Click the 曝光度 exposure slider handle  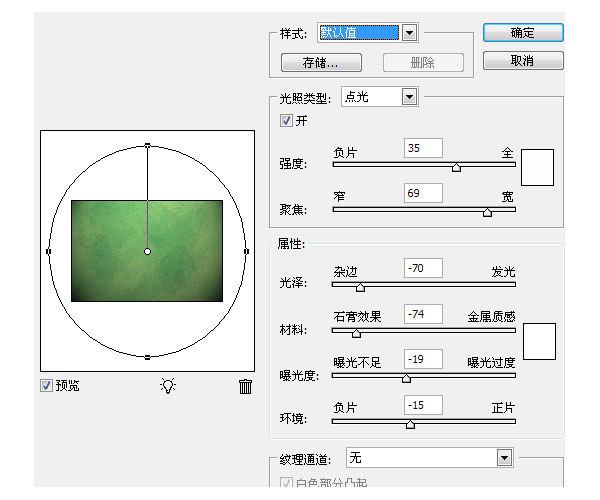click(x=406, y=378)
